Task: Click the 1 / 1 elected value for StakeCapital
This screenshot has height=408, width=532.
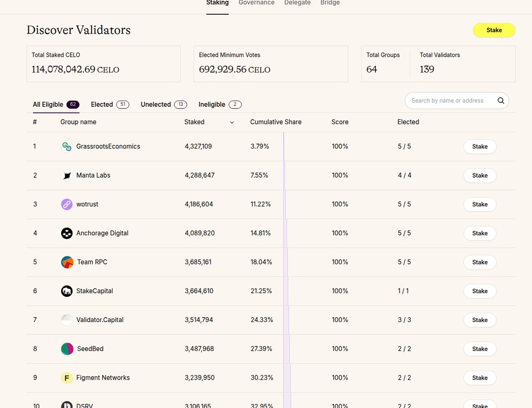Action: 403,291
